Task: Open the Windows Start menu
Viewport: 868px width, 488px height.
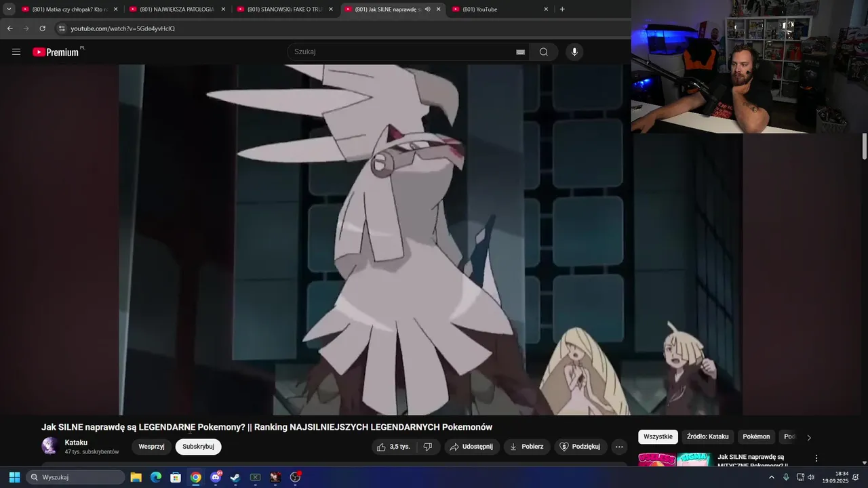Action: (x=14, y=477)
